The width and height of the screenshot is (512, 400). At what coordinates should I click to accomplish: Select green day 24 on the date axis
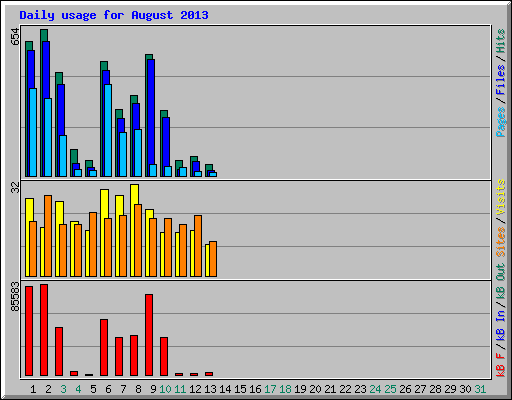[x=375, y=389]
